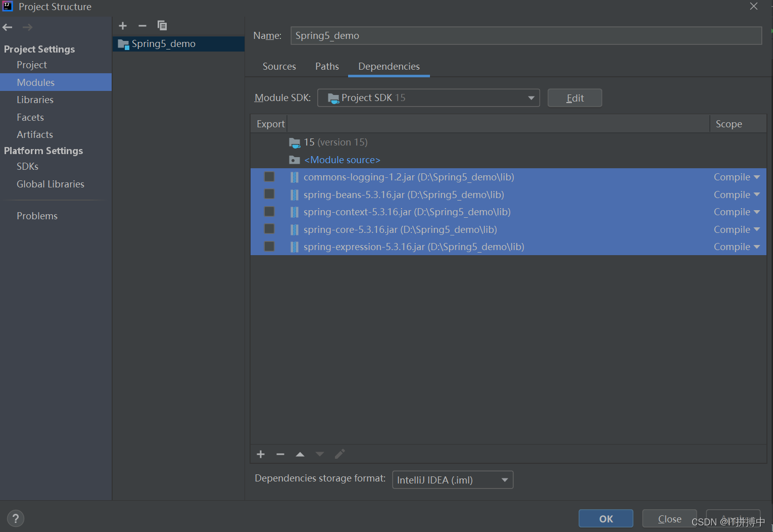
Task: Click into the module Name field
Action: (x=526, y=36)
